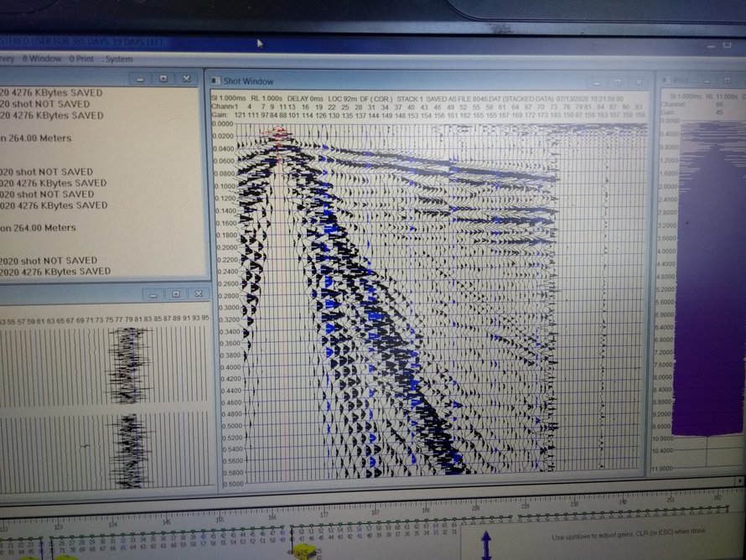Open the System menu
Viewport: 746px width, 560px height.
[118, 59]
